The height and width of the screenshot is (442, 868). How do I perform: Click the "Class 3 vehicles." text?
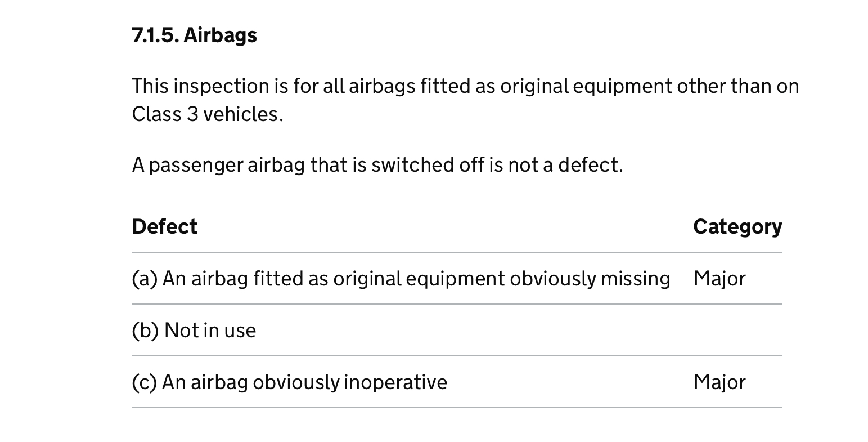(207, 114)
